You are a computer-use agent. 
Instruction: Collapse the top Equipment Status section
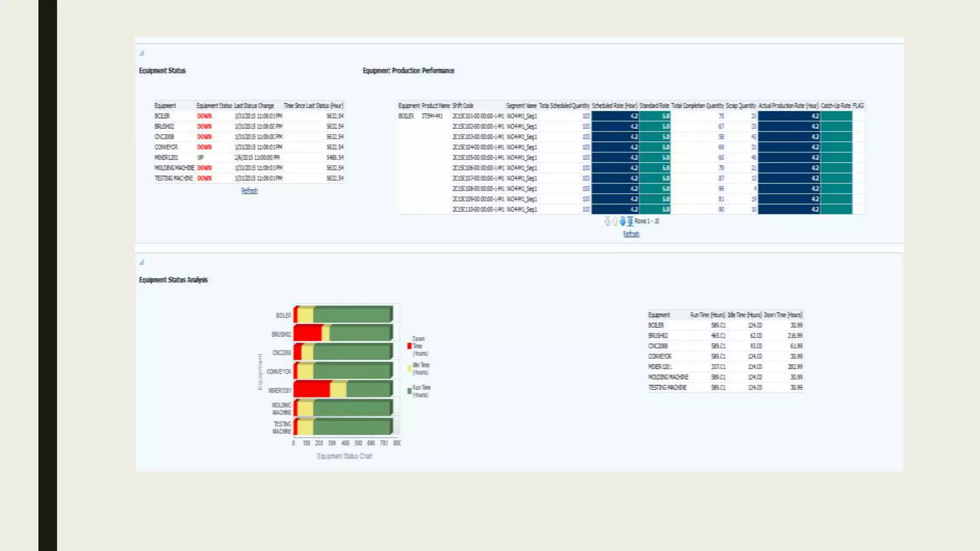142,53
